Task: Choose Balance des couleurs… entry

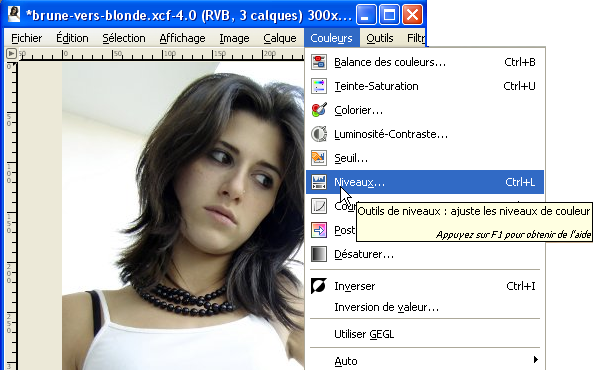Action: pyautogui.click(x=425, y=62)
